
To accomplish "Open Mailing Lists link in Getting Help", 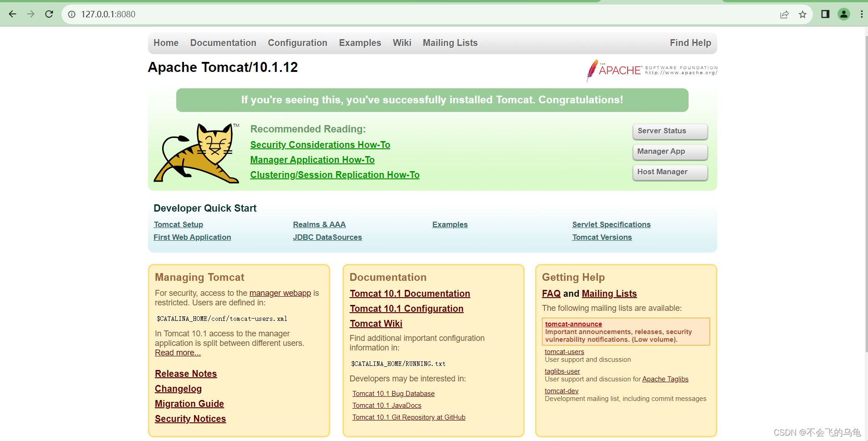I will click(609, 294).
